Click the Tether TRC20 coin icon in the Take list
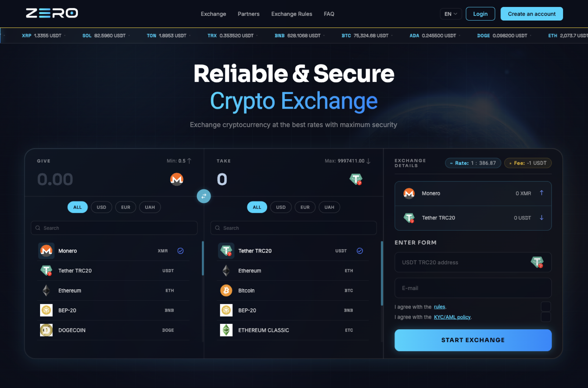588x388 pixels. pyautogui.click(x=226, y=251)
